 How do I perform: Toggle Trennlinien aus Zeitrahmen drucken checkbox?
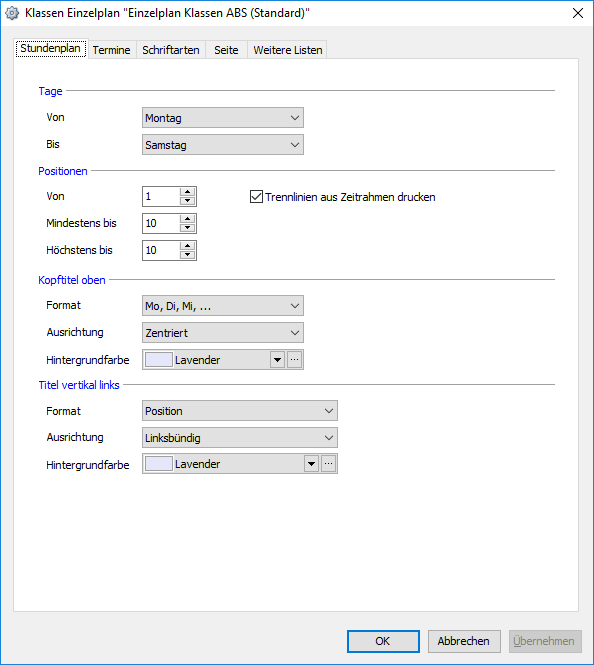click(256, 197)
